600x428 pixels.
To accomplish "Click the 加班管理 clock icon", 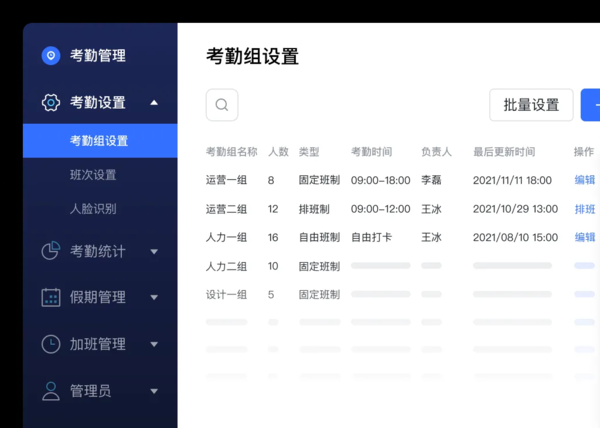I will coord(51,344).
